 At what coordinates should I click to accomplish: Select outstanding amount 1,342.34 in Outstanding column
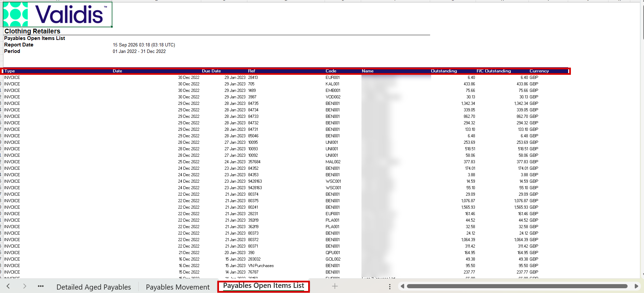coord(468,103)
